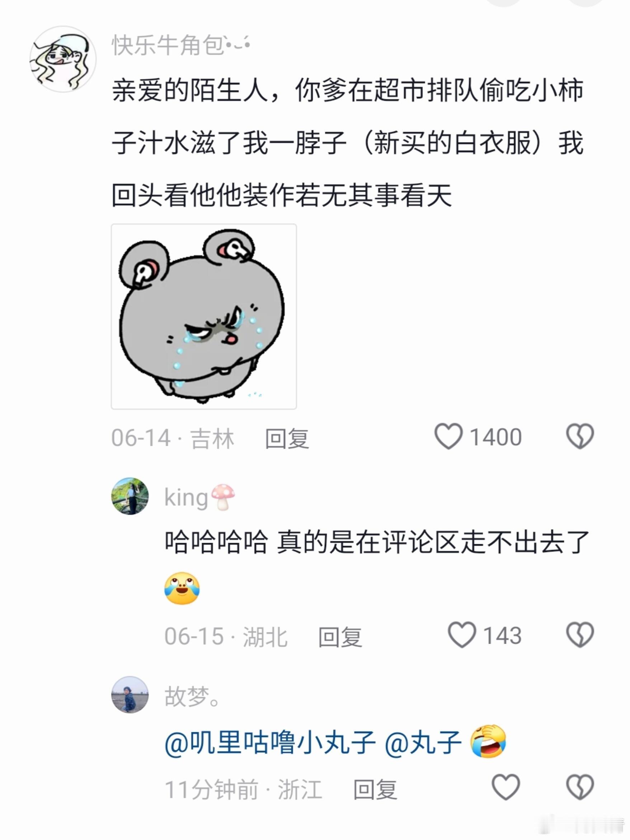Open 快乐牛角包's profile avatar
Viewport: 630px width, 840px height.
tap(63, 59)
